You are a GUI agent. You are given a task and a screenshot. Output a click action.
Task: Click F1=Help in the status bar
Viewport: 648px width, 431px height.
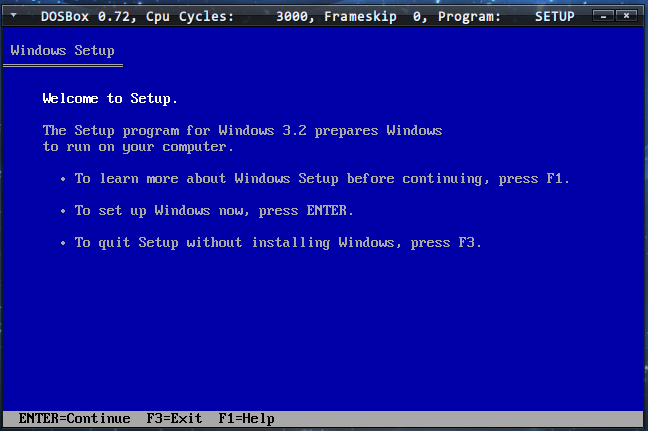[246, 419]
